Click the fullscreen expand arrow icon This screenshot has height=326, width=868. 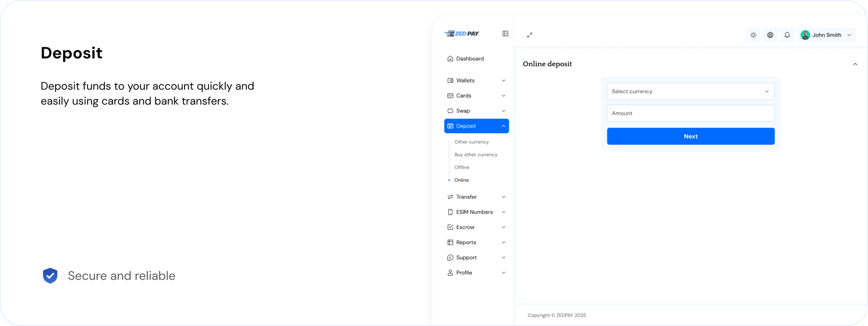(530, 35)
